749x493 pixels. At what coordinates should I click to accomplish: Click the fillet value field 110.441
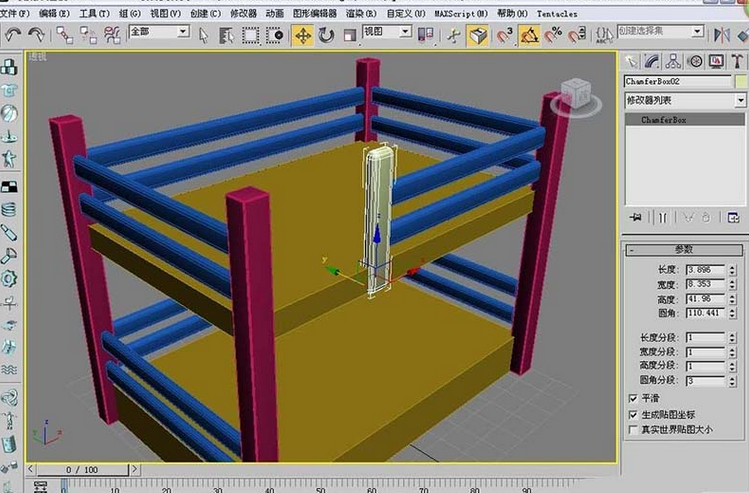[x=706, y=313]
